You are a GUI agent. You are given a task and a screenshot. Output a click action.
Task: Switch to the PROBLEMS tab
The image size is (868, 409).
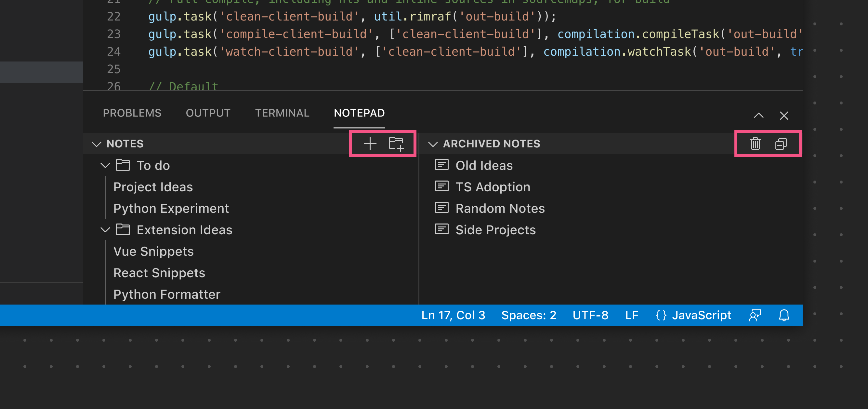pos(132,113)
